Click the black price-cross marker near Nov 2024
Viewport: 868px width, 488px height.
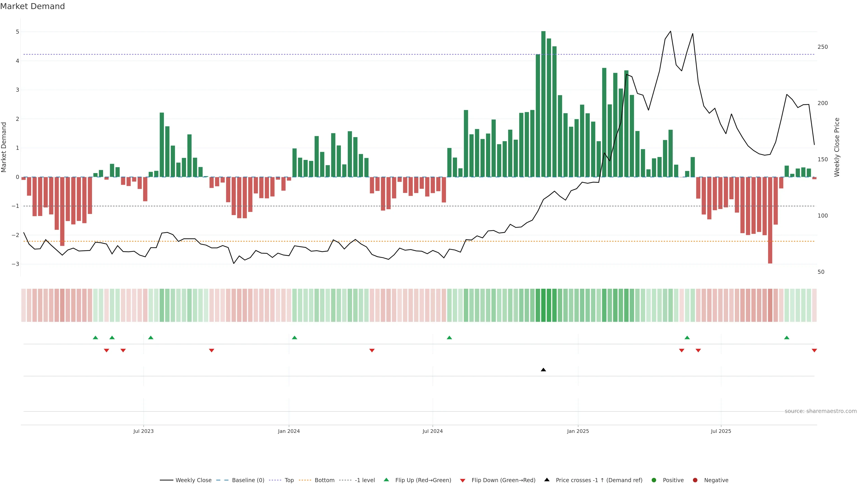(x=543, y=370)
